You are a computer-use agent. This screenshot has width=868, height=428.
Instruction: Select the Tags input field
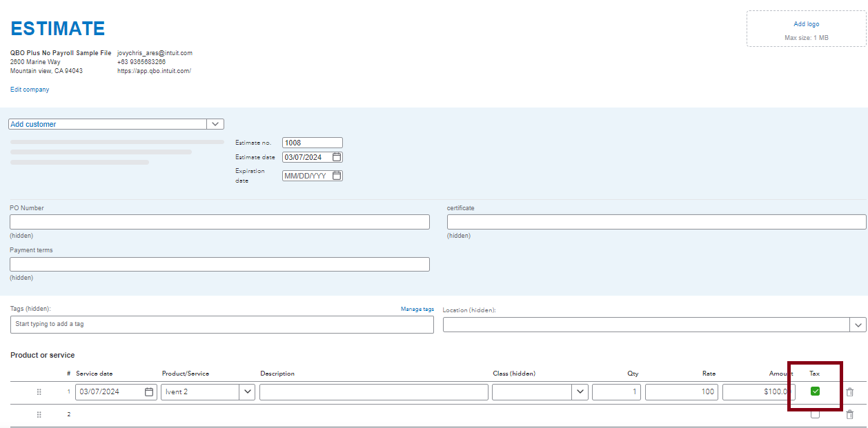(x=221, y=325)
